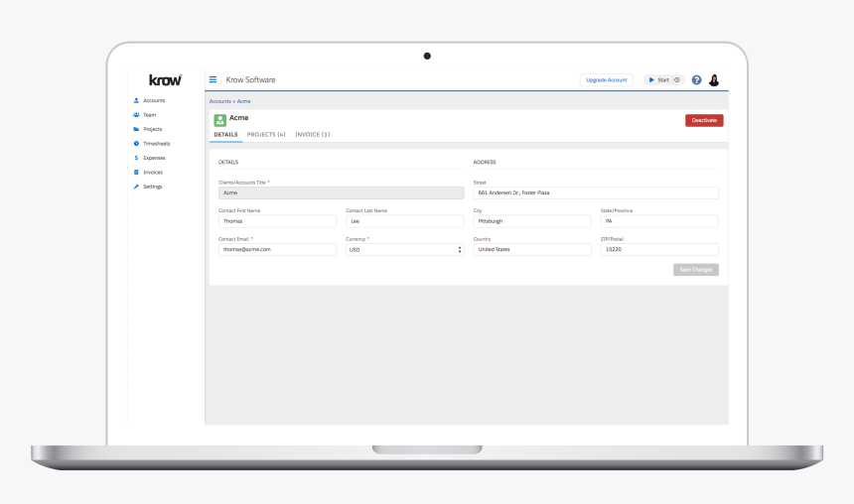Screen dimensions: 854x504
Task: Open Invoices in the sidebar
Action: pyautogui.click(x=153, y=172)
